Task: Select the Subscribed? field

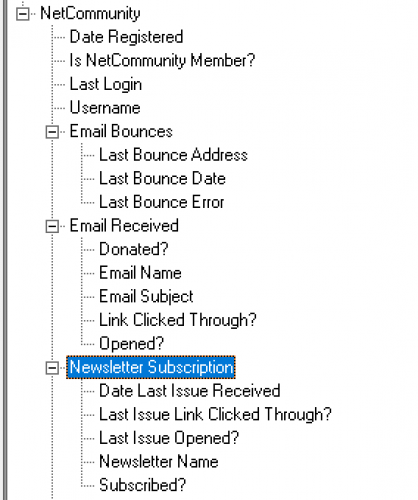Action: point(142,485)
